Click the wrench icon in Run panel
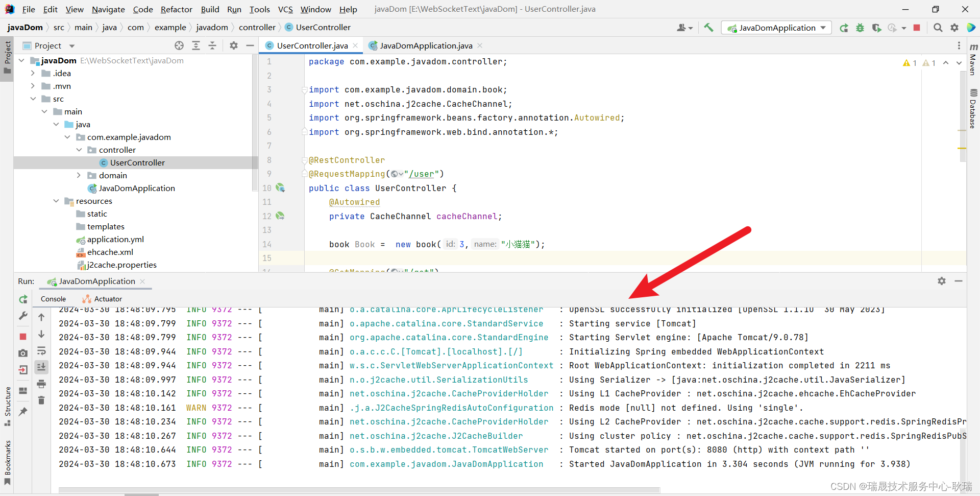Screen dimensions: 980x496 [x=23, y=316]
